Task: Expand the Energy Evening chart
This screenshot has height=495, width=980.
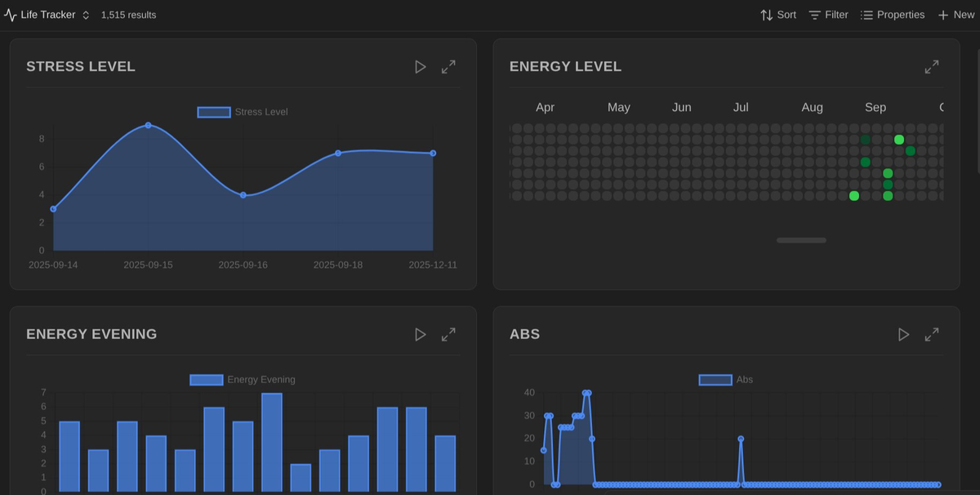Action: pyautogui.click(x=448, y=334)
